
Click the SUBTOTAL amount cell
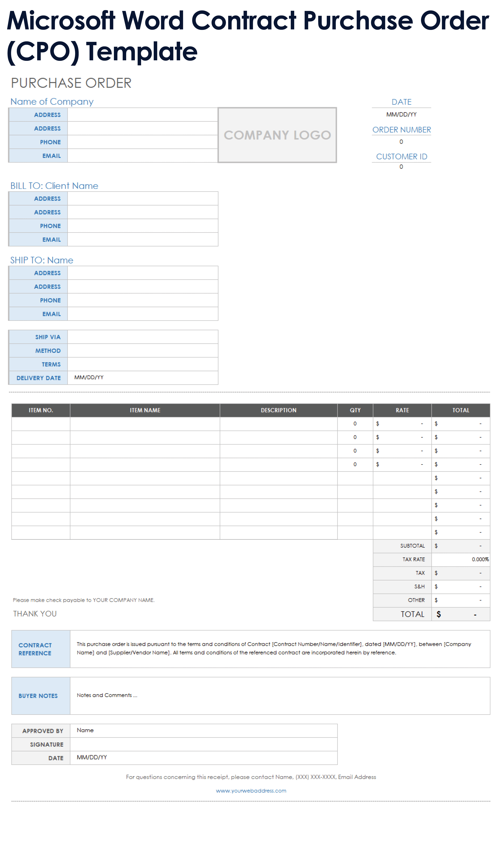coord(461,546)
